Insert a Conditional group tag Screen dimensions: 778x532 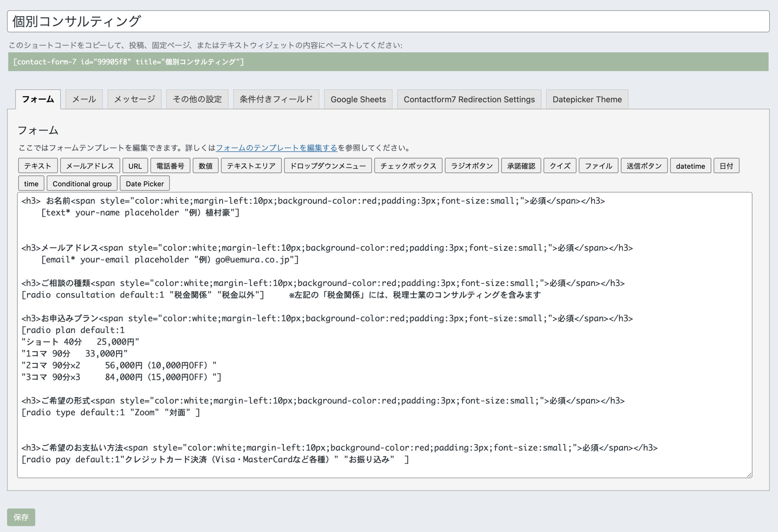pos(82,184)
